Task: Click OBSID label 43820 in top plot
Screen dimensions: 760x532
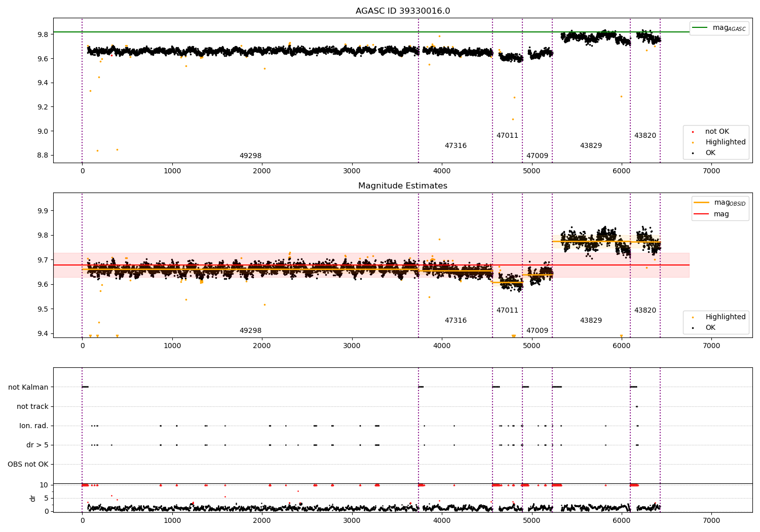Action: pos(645,136)
